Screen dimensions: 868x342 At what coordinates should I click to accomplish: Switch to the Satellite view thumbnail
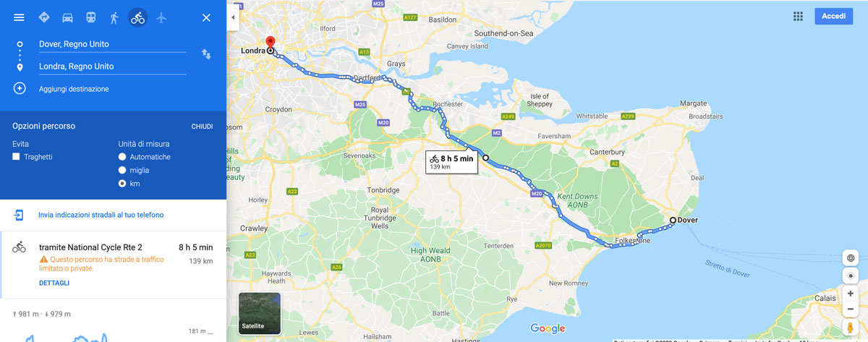(x=260, y=312)
